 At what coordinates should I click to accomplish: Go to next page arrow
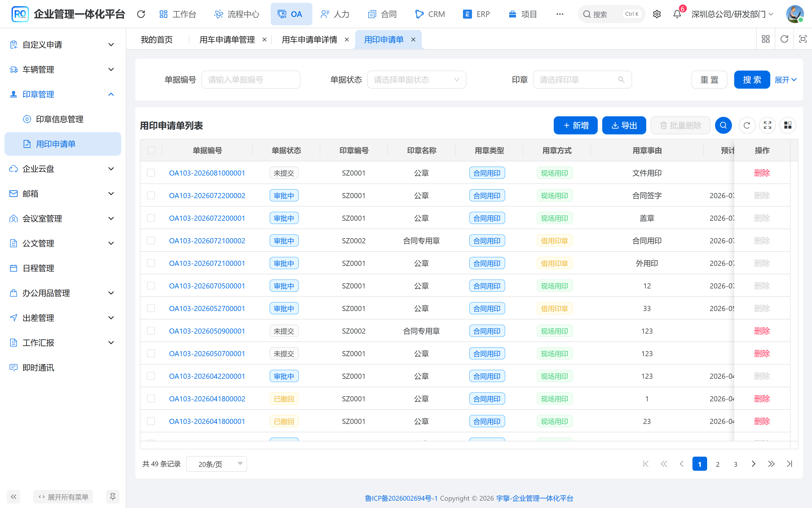tap(753, 464)
